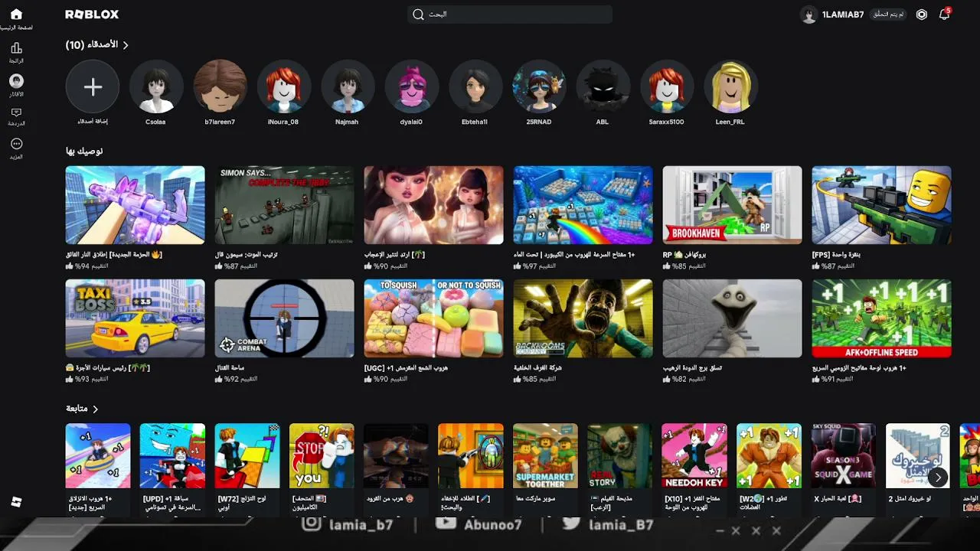Expand the متابعة section chevron

coord(96,409)
